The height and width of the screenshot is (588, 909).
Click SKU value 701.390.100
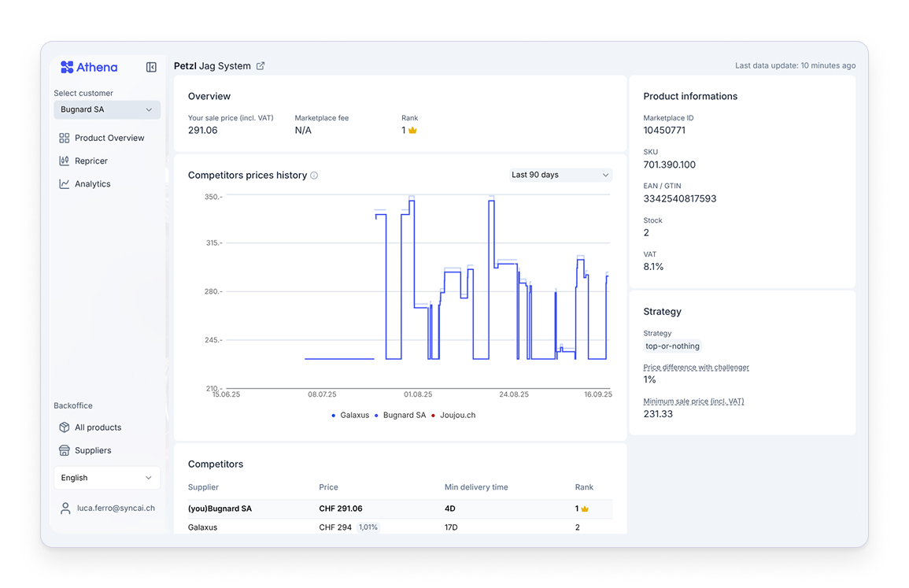pyautogui.click(x=670, y=165)
